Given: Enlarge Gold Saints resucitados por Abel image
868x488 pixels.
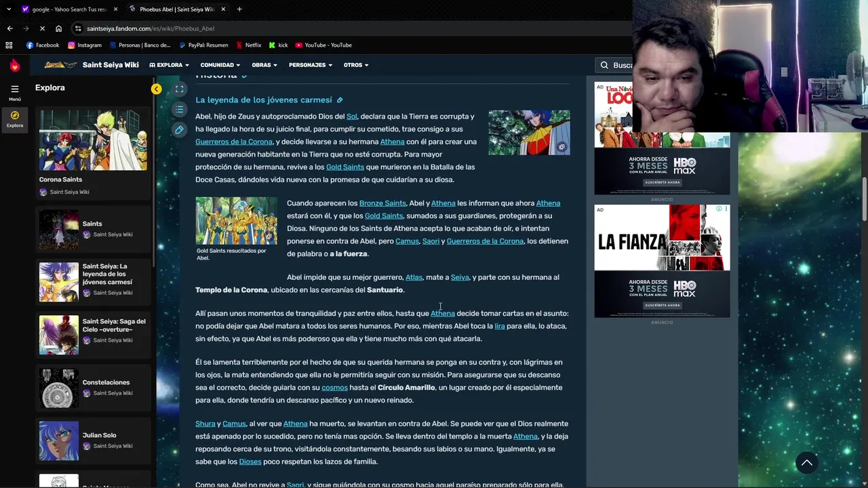Looking at the screenshot, I should point(236,221).
